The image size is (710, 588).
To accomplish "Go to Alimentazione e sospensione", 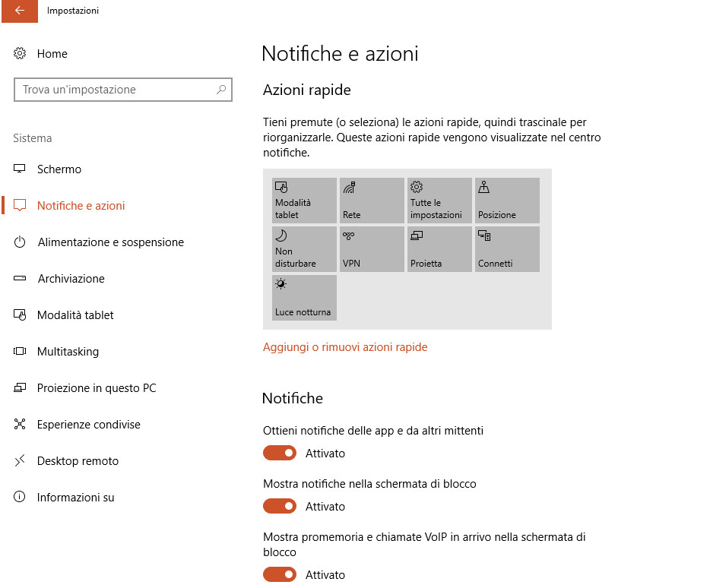I will click(110, 242).
